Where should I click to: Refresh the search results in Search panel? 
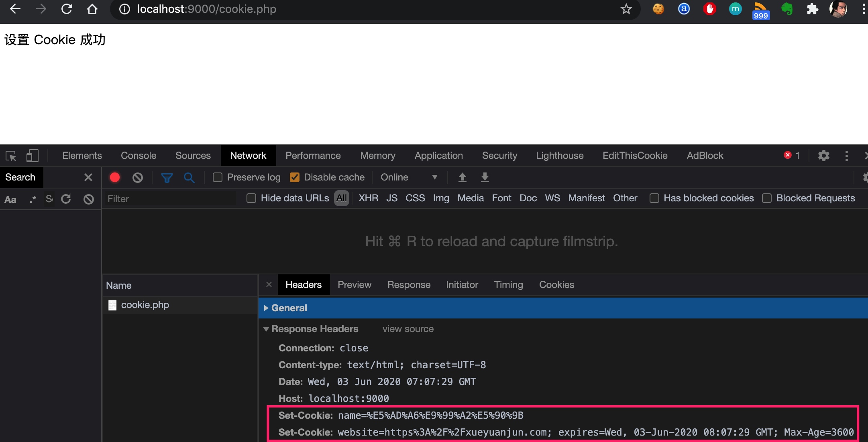point(66,199)
